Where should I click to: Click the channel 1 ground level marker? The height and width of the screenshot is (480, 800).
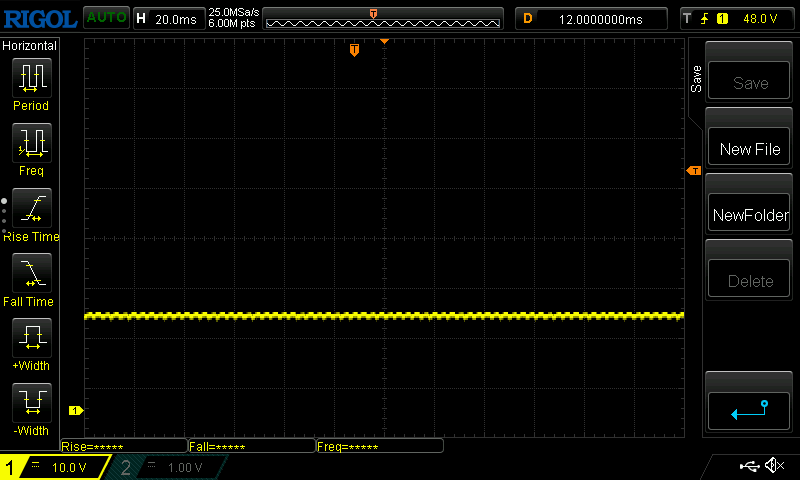76,410
